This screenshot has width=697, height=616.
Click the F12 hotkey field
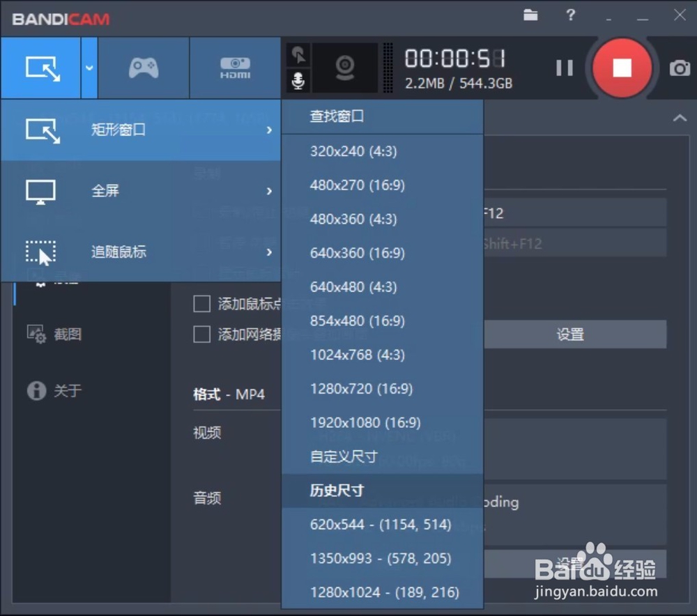(x=575, y=213)
